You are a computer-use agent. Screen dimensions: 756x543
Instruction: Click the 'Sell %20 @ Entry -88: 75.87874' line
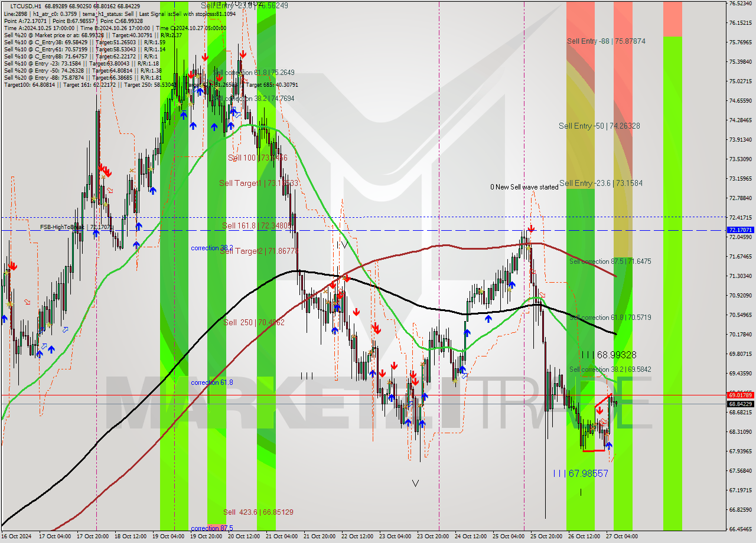[x=82, y=78]
